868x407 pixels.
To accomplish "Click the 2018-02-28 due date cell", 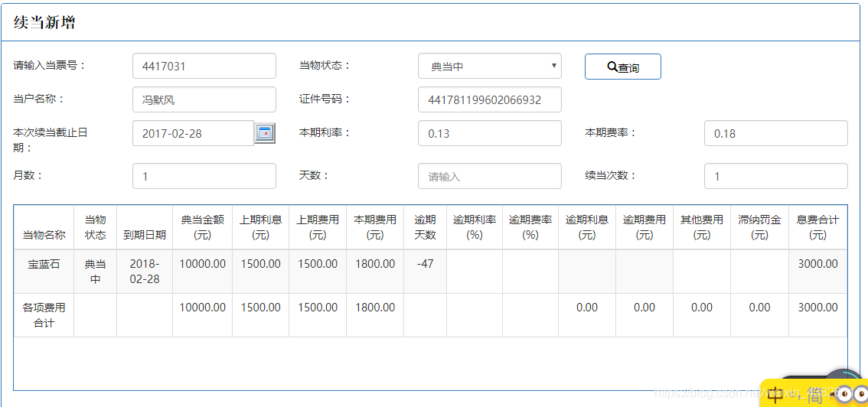I will 145,272.
